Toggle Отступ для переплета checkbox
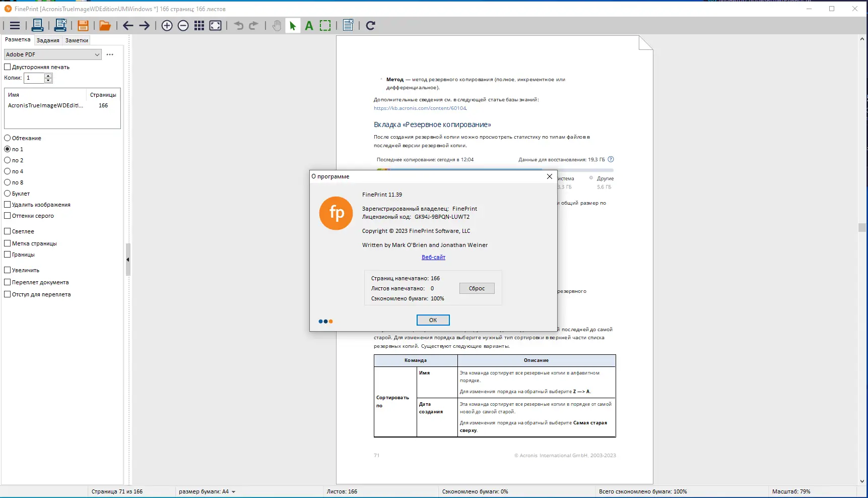 pos(8,294)
